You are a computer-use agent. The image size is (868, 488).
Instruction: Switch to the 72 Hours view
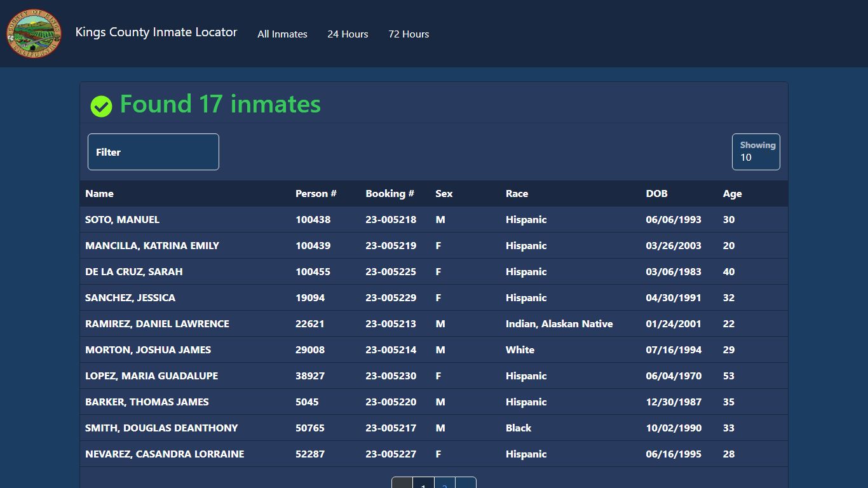coord(409,34)
